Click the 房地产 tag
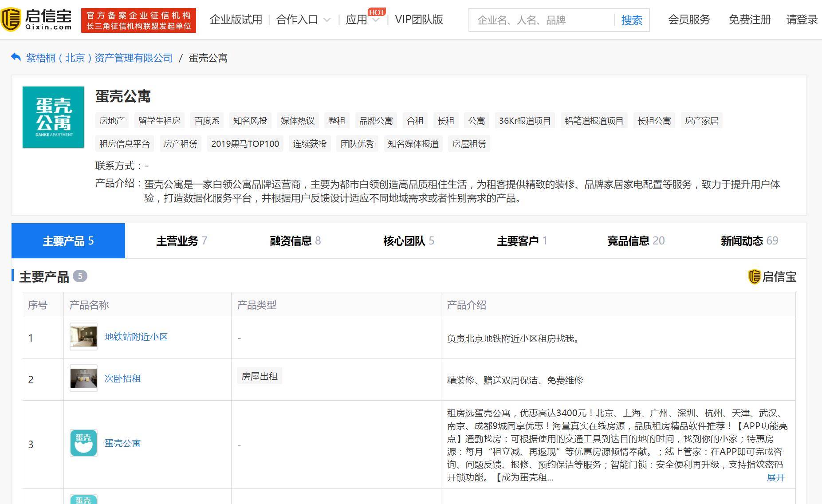This screenshot has width=822, height=504. tap(112, 121)
